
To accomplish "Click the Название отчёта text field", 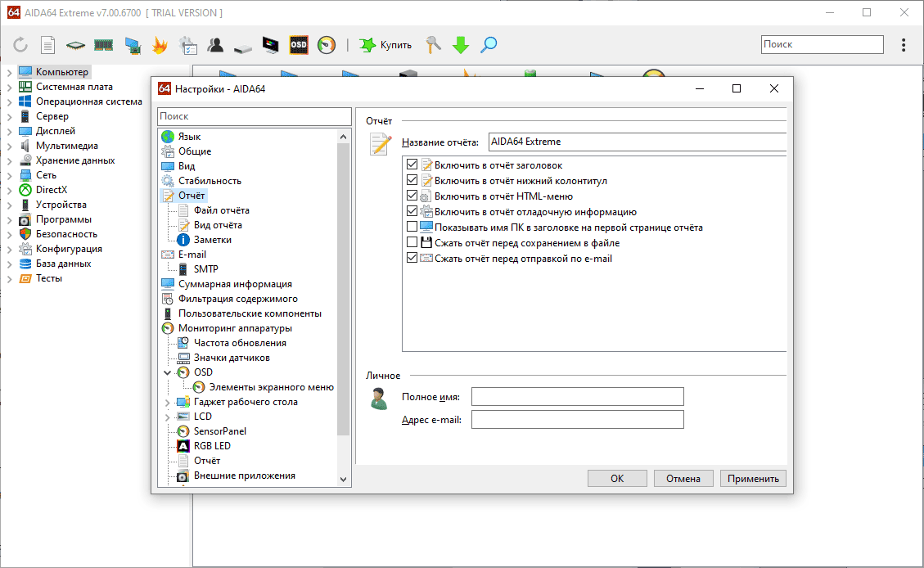I will point(638,142).
